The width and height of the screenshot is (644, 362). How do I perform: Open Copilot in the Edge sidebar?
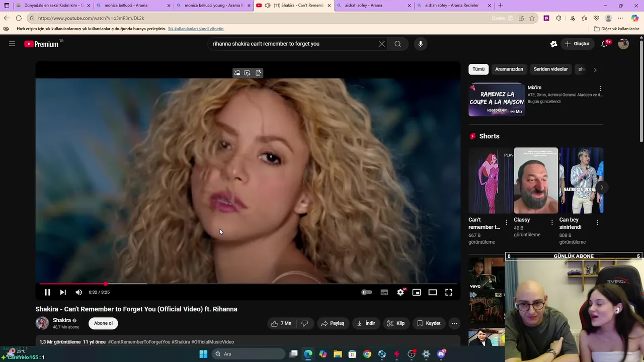click(x=635, y=18)
